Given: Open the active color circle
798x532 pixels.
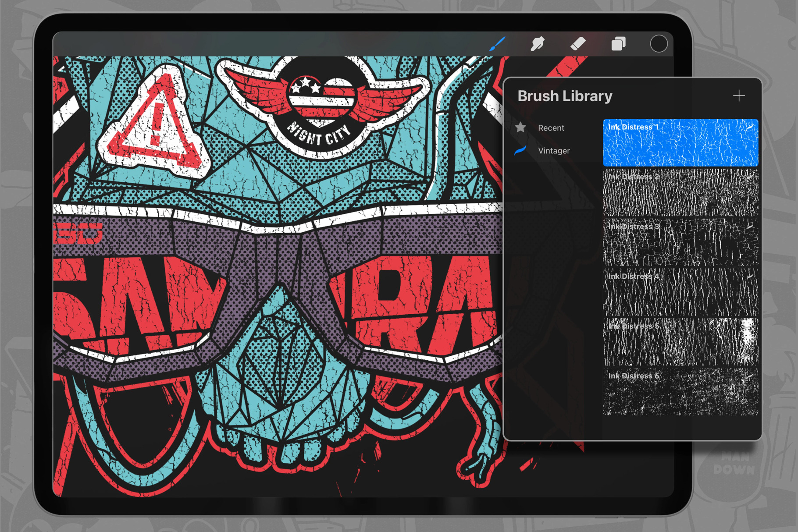Looking at the screenshot, I should [x=658, y=44].
